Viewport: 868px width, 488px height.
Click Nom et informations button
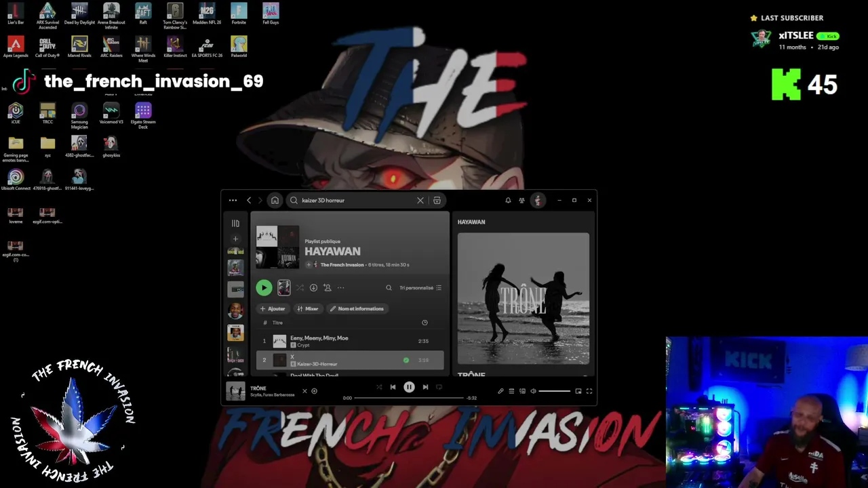[357, 309]
